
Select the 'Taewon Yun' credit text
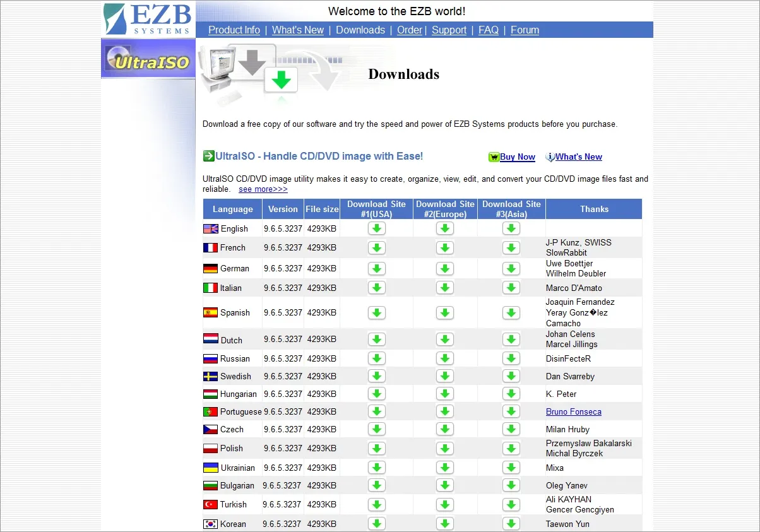pos(567,524)
